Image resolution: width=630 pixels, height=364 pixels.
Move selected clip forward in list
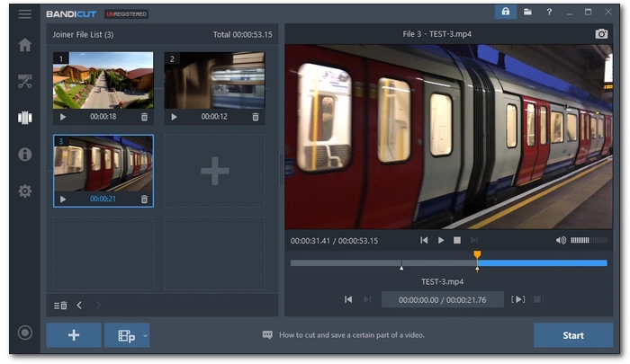click(98, 306)
